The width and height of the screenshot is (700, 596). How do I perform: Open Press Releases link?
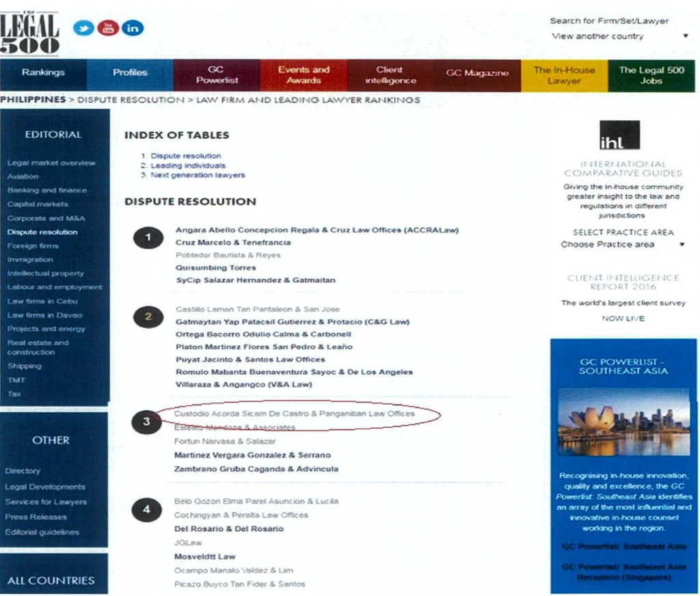click(36, 517)
